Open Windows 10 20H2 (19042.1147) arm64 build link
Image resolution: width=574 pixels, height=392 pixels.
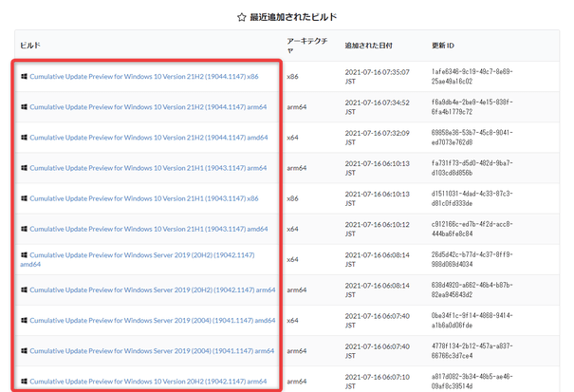point(148,382)
